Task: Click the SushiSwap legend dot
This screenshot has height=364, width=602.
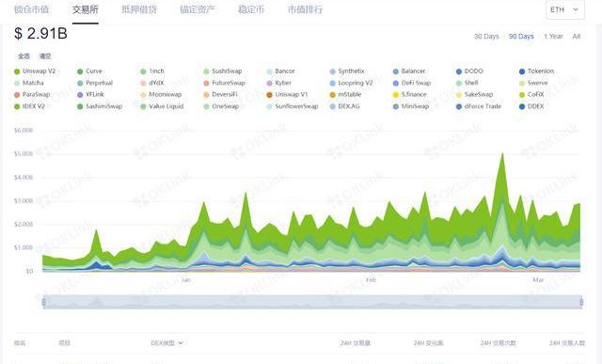Action: 206,71
